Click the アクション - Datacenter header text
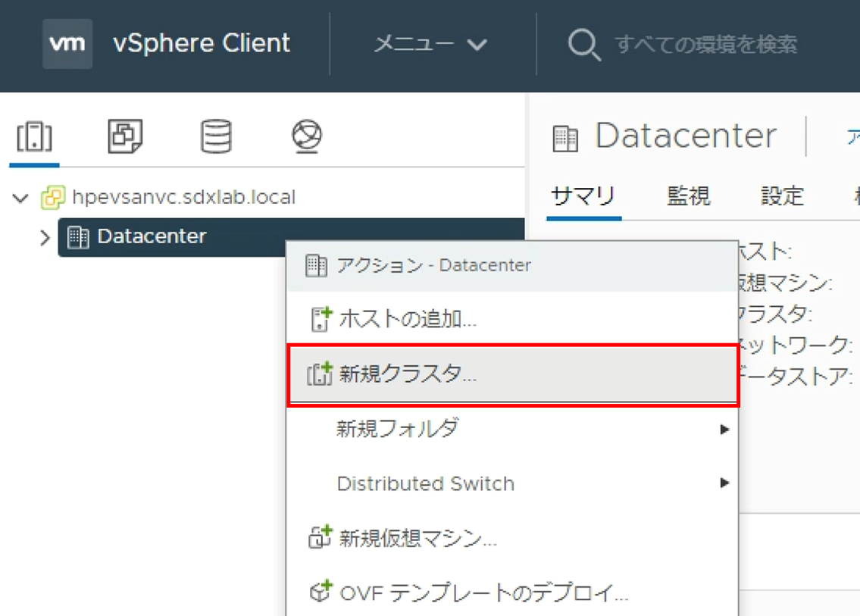The width and height of the screenshot is (860, 616). point(434,265)
